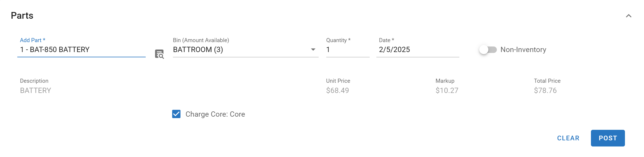Open the part lookup search icon
The height and width of the screenshot is (157, 644).
coord(159,54)
